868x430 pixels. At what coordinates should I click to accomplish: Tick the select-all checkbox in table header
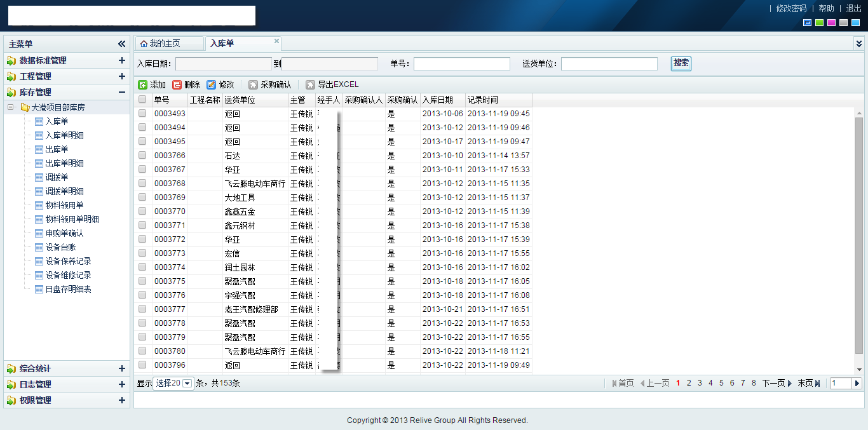click(x=142, y=100)
